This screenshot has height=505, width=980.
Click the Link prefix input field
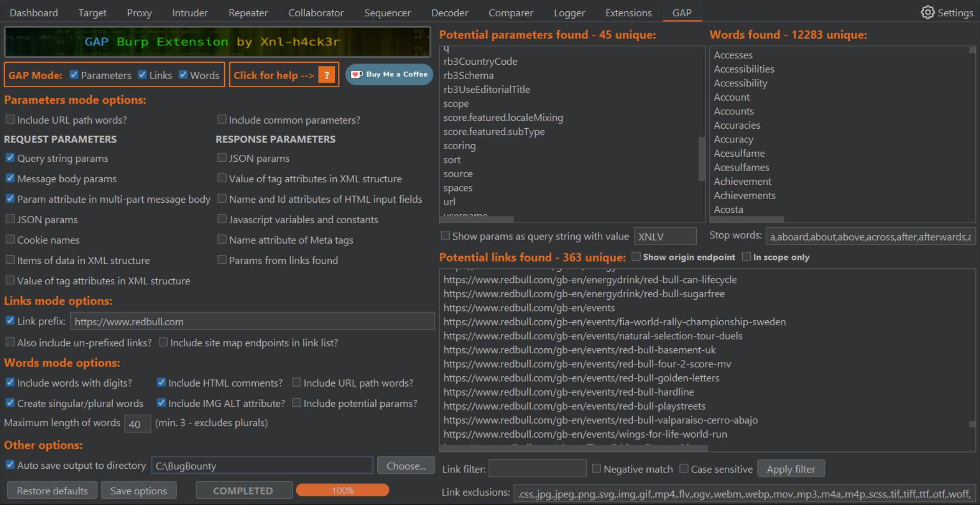click(252, 321)
